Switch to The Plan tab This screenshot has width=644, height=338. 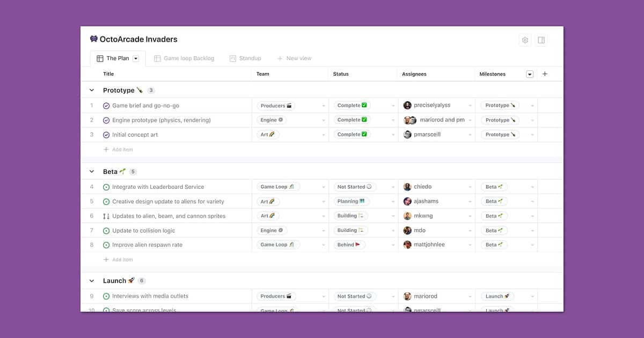click(x=118, y=58)
